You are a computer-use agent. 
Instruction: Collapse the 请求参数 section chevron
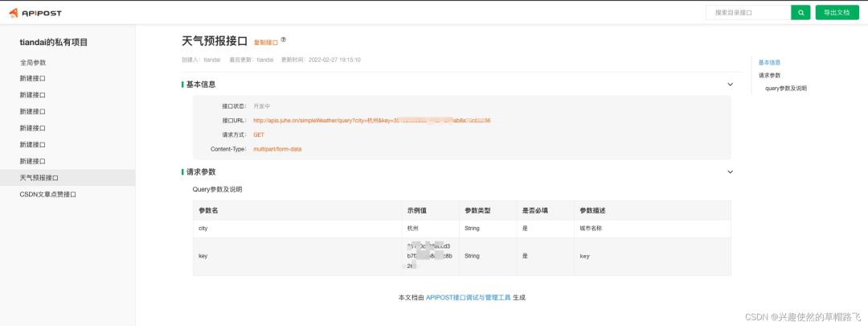coord(730,171)
